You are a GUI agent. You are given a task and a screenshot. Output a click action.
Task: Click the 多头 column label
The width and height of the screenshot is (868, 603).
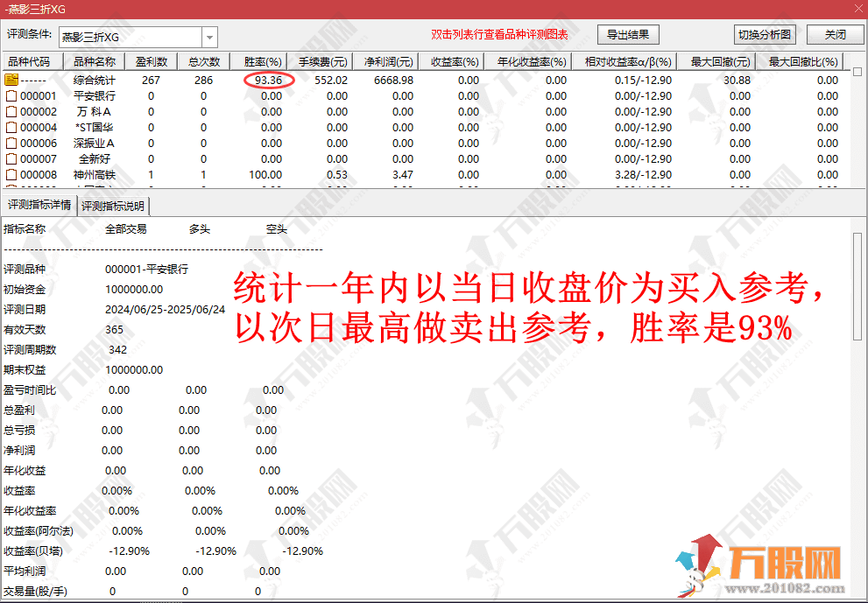coord(200,229)
